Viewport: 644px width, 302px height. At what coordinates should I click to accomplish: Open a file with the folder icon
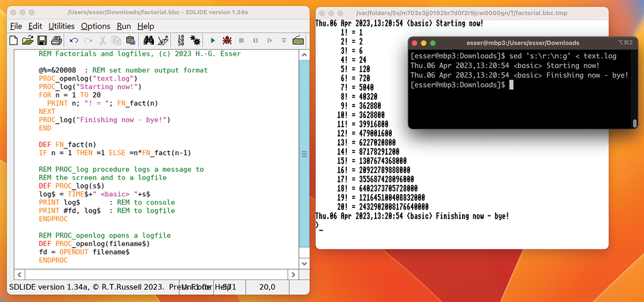point(28,40)
